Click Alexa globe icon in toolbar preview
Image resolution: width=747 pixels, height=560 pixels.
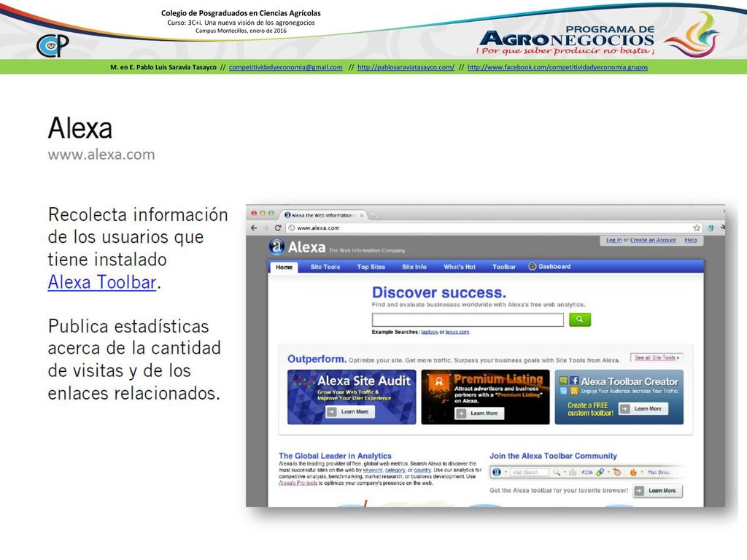(496, 472)
